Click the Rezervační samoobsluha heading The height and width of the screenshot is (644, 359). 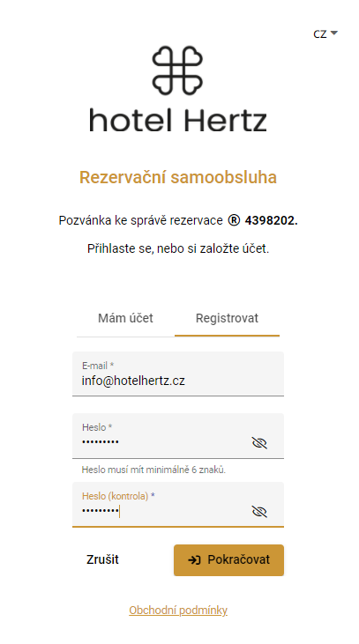point(178,177)
